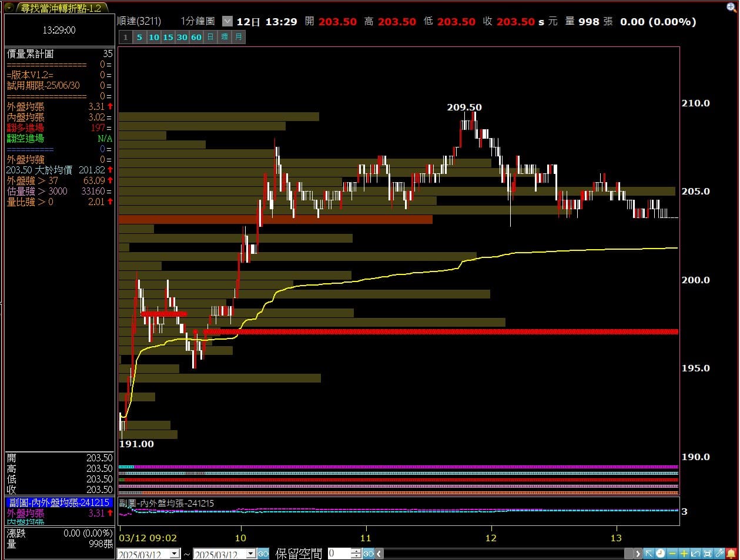This screenshot has width=740, height=560.
Task: Open the 1分鐘圖 chart type dropdown
Action: [227, 22]
